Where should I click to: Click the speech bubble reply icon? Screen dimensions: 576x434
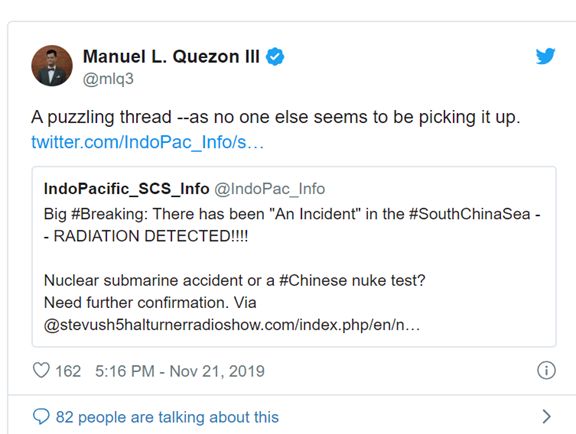[41, 417]
